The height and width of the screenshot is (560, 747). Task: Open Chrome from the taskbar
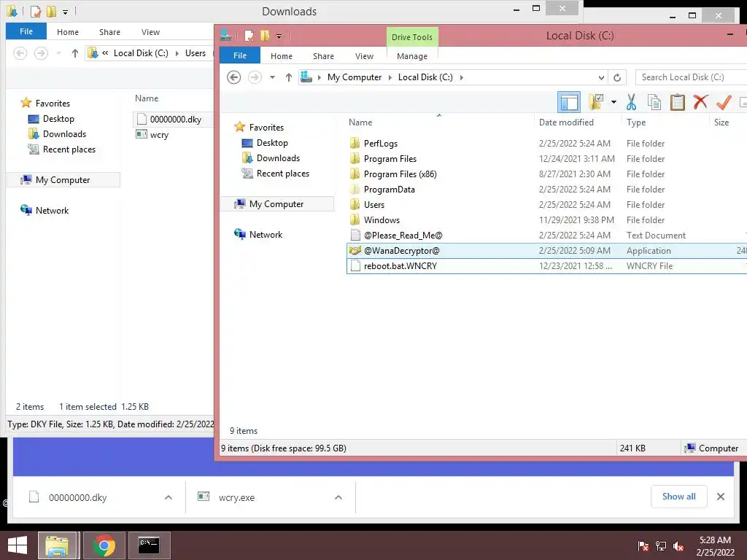104,545
